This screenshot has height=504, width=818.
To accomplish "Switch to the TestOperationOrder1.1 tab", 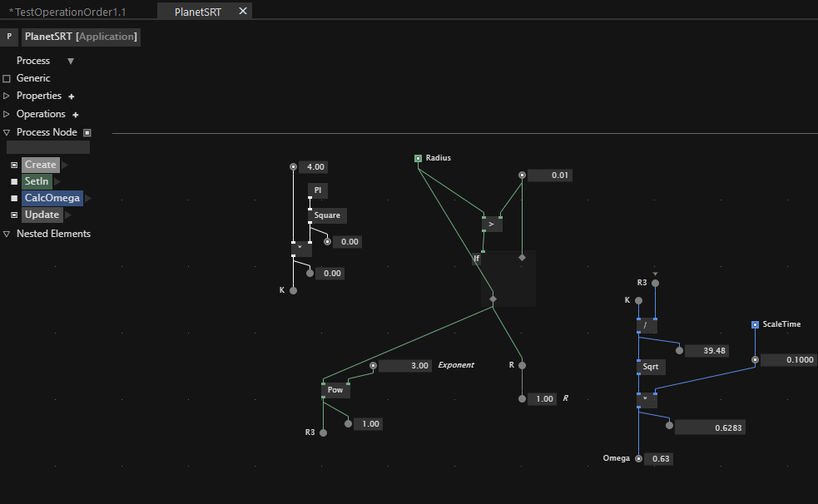I will coord(67,12).
